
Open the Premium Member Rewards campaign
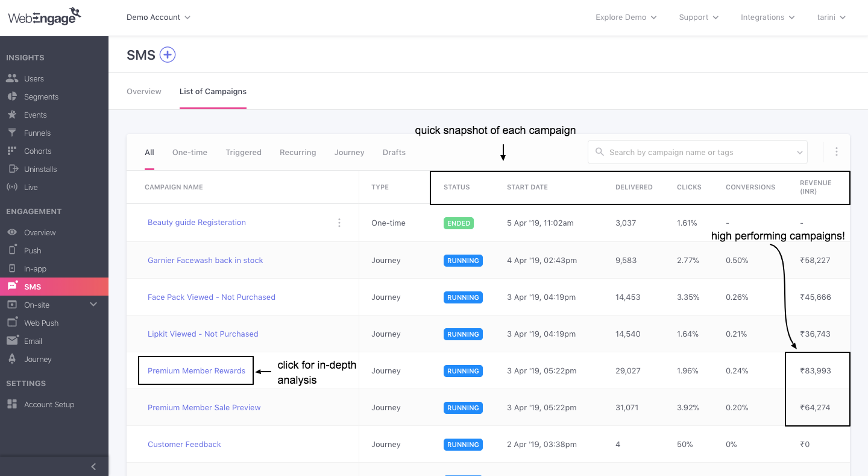(x=197, y=370)
